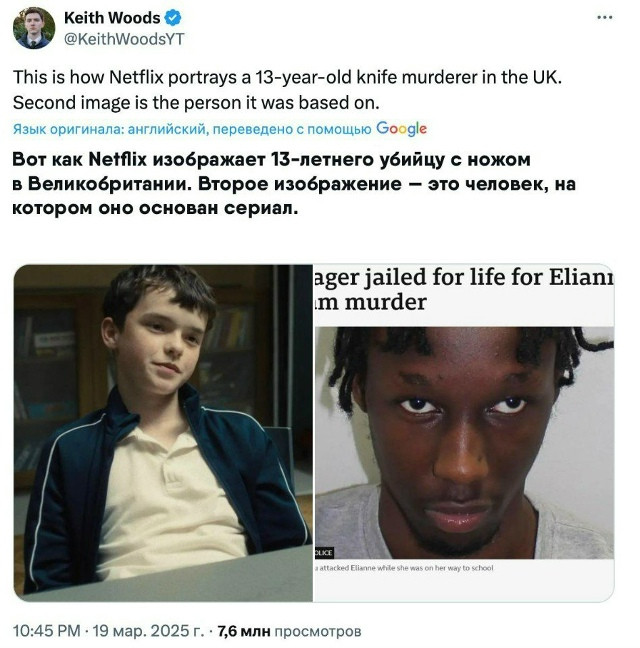
Task: Click the second line of English tweet
Action: coord(196,102)
